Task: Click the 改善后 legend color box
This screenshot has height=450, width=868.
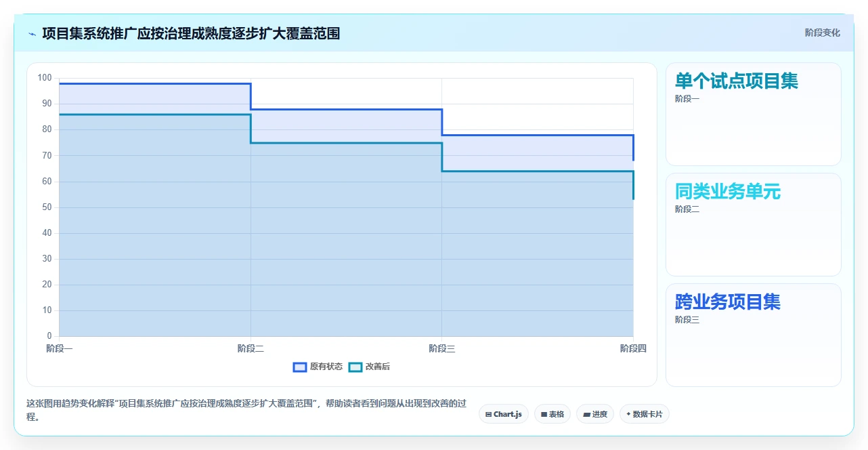Action: (x=355, y=367)
